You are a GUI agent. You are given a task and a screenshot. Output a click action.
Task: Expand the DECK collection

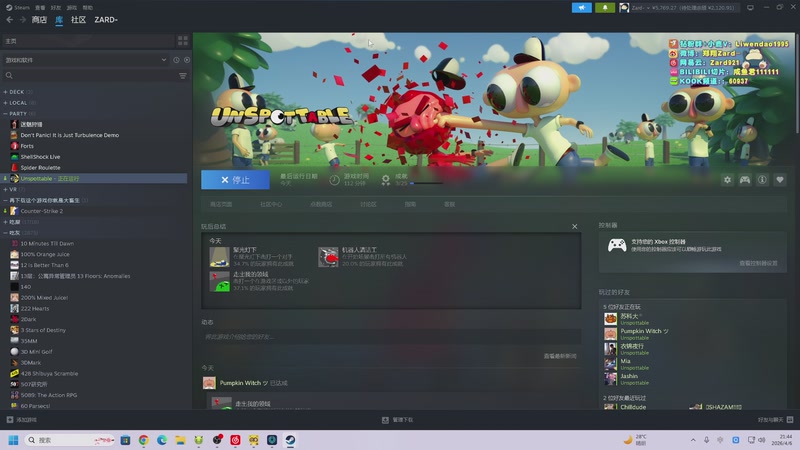[17, 92]
